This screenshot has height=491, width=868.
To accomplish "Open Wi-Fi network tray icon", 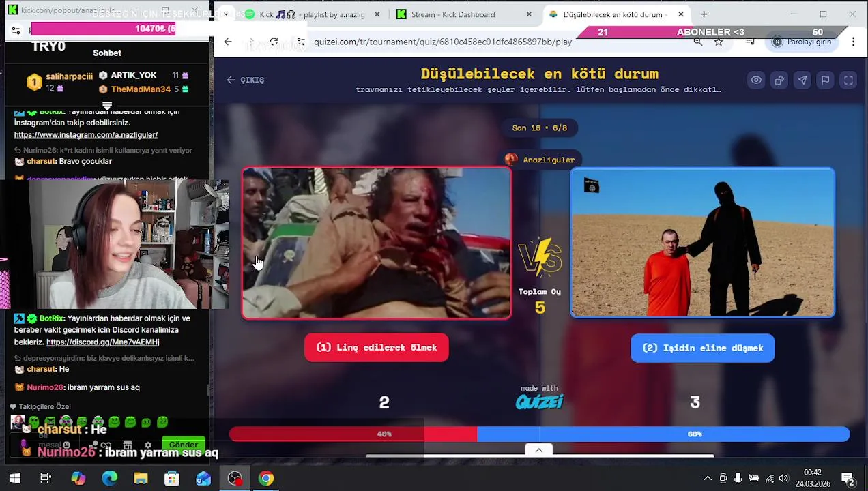I will click(x=770, y=479).
